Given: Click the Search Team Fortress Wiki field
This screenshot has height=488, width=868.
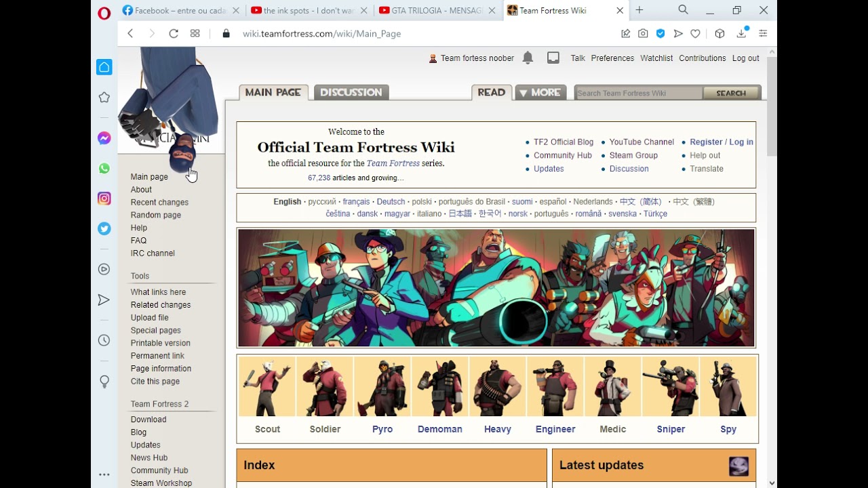Looking at the screenshot, I should coord(639,93).
